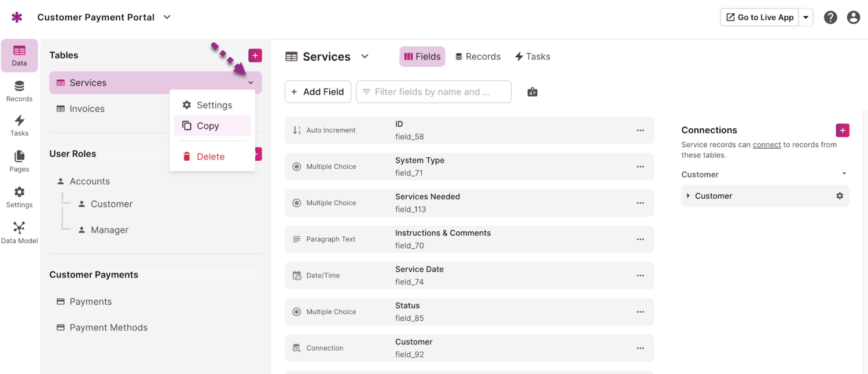Image resolution: width=868 pixels, height=374 pixels.
Task: Open the Go to Live App dropdown arrow
Action: [806, 17]
